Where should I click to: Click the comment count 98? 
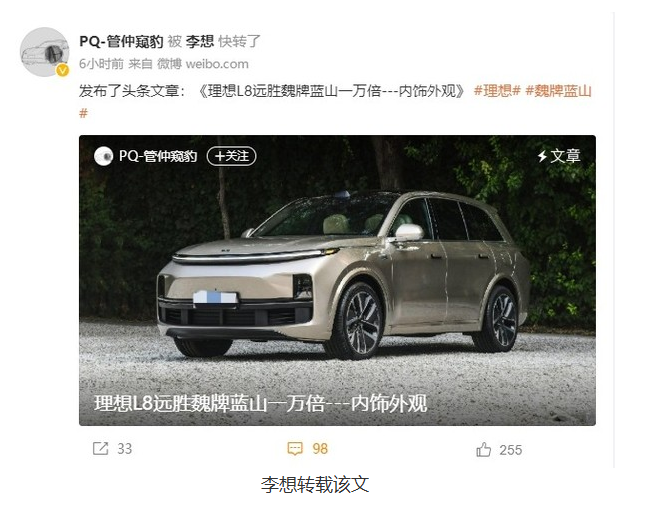pyautogui.click(x=320, y=449)
